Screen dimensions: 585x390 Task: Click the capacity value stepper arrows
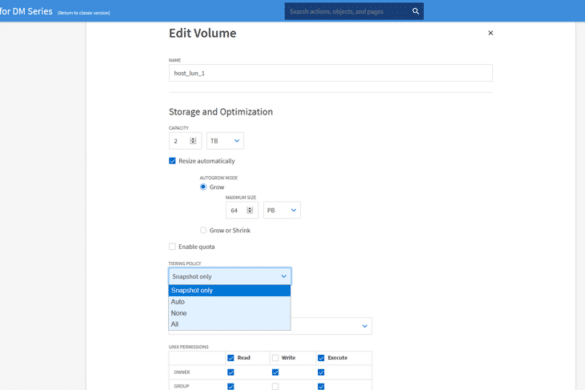pos(193,141)
